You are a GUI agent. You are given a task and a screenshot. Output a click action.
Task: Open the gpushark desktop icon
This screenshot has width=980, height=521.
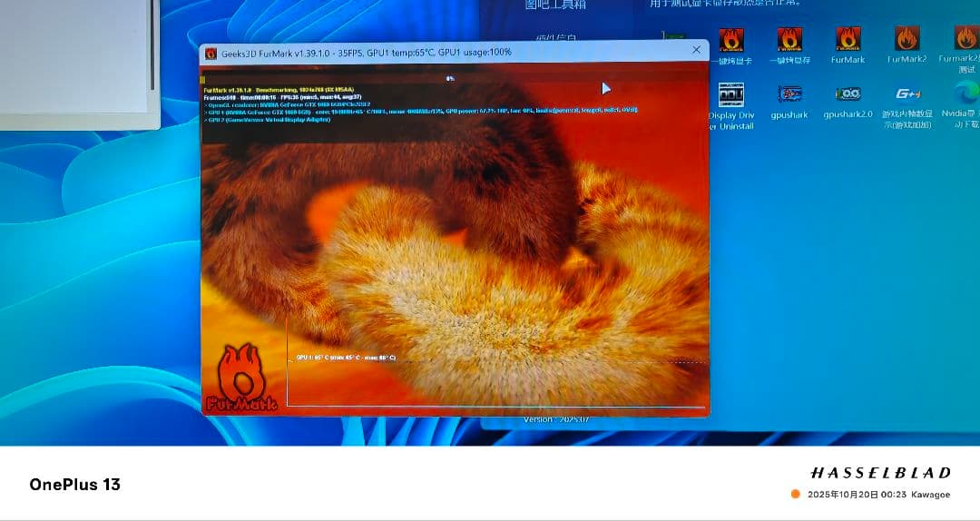789,96
